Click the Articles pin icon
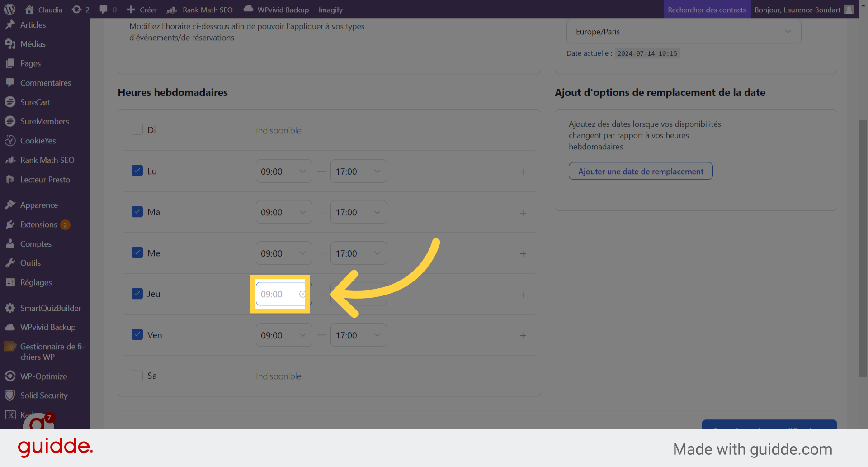 10,24
